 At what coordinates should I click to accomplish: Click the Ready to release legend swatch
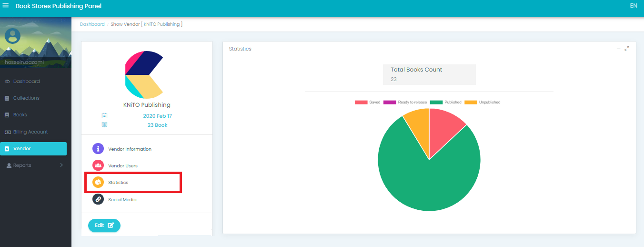point(390,103)
